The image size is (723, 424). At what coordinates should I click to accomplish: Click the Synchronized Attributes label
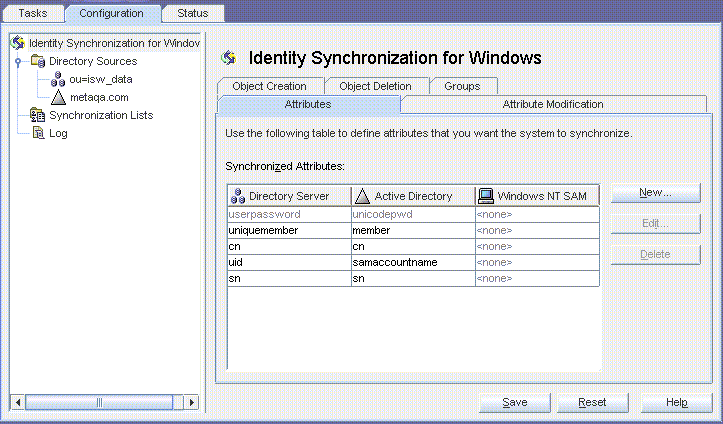[285, 166]
